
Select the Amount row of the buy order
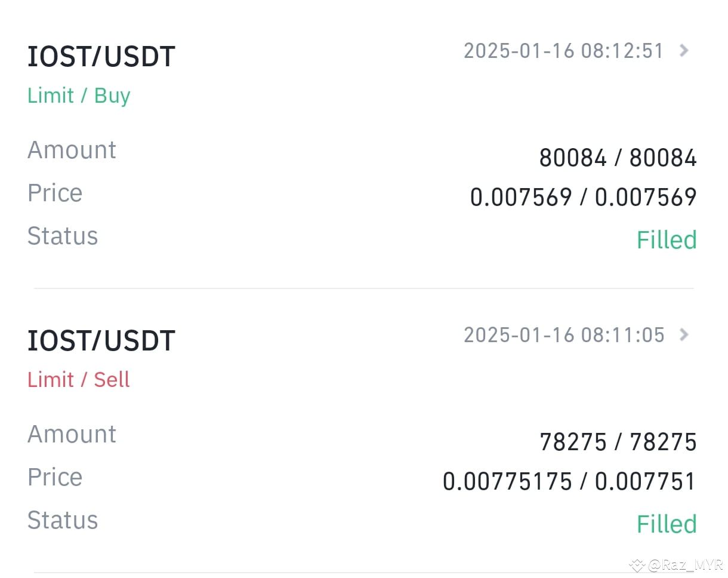72,150
